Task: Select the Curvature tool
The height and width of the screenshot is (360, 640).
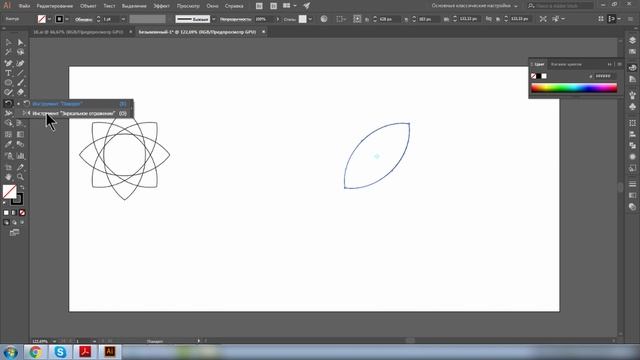Action: click(x=20, y=63)
